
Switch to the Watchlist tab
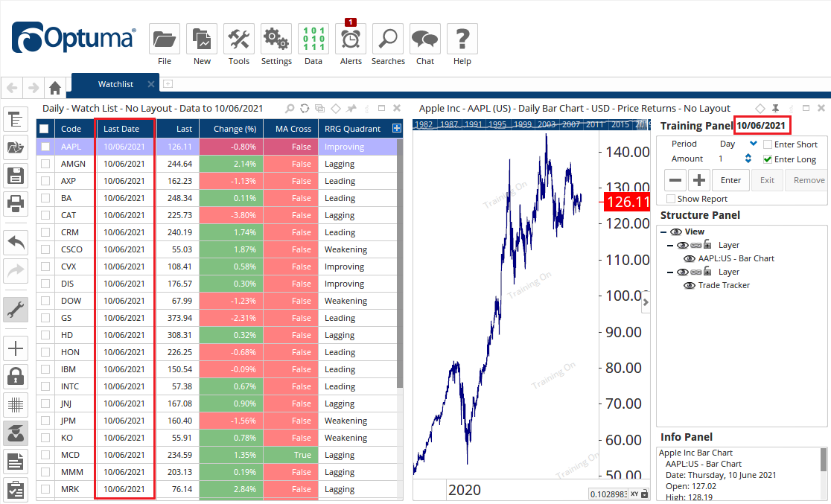click(115, 84)
